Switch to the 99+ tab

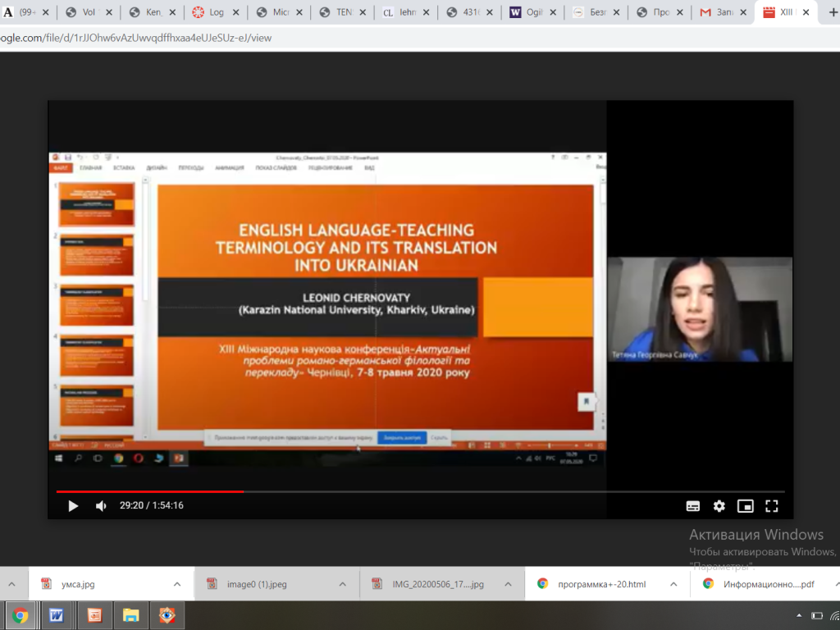[x=27, y=11]
